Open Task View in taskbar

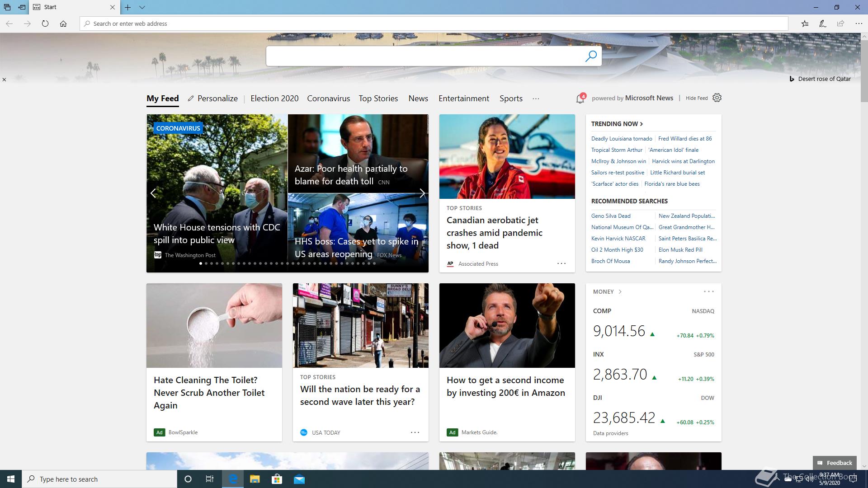pos(210,479)
